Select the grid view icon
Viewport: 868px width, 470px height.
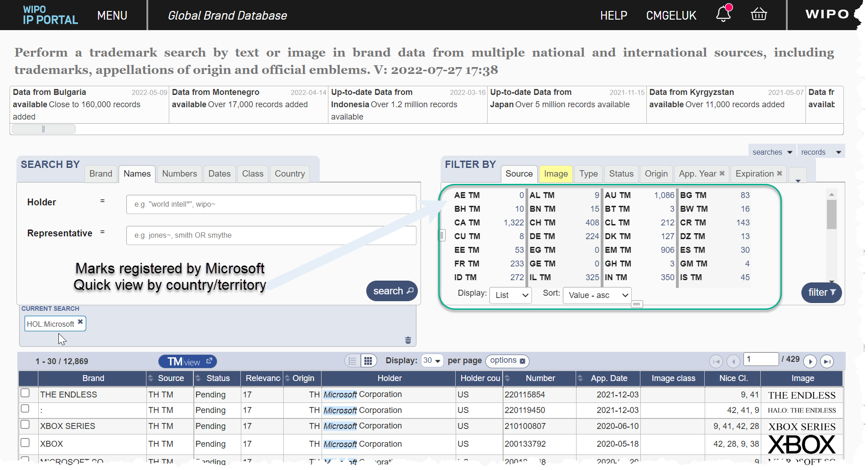coord(369,360)
